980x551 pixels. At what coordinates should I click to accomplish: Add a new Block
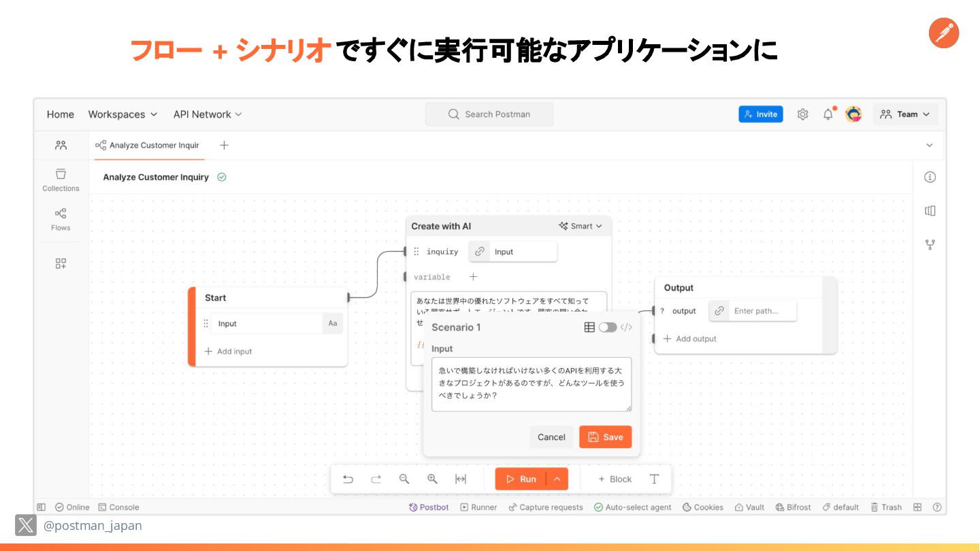coord(615,479)
